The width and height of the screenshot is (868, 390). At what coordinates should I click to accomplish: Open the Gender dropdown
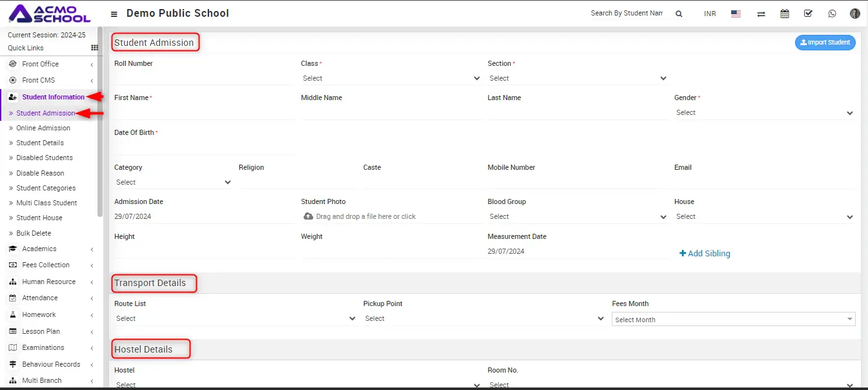pyautogui.click(x=764, y=112)
